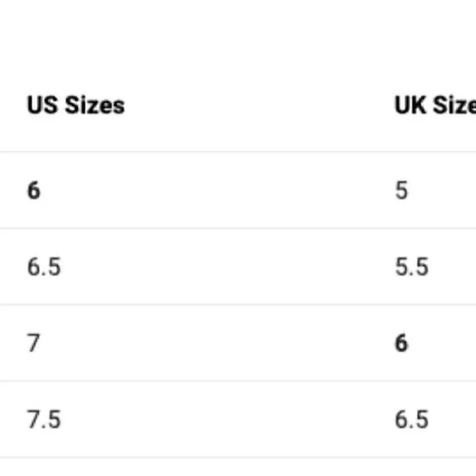The image size is (476, 476).
Task: Click the US size 7 value
Action: [x=34, y=343]
